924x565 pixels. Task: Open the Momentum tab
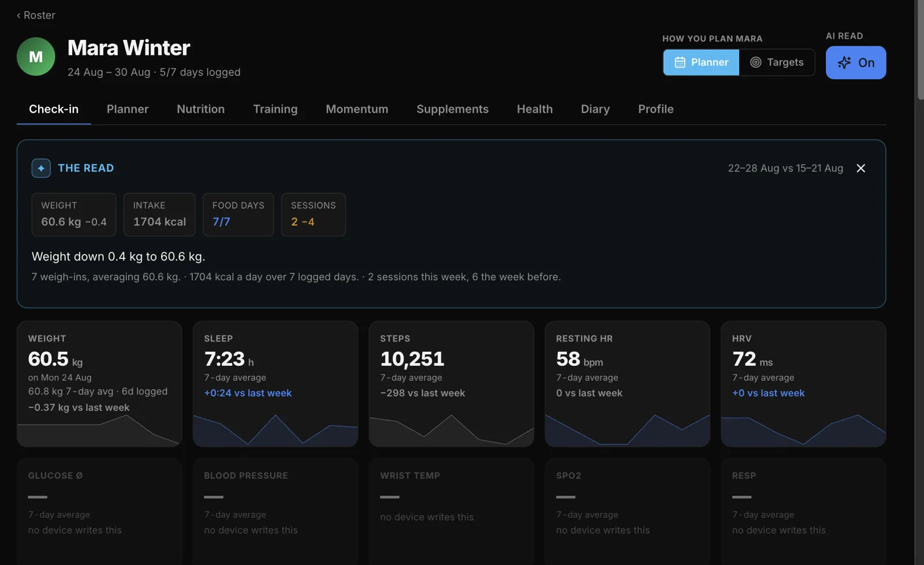357,109
